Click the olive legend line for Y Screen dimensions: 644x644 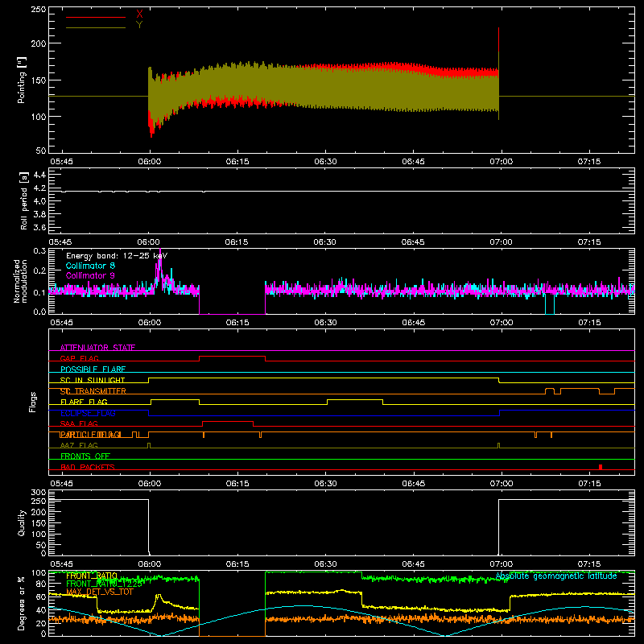tap(96, 27)
